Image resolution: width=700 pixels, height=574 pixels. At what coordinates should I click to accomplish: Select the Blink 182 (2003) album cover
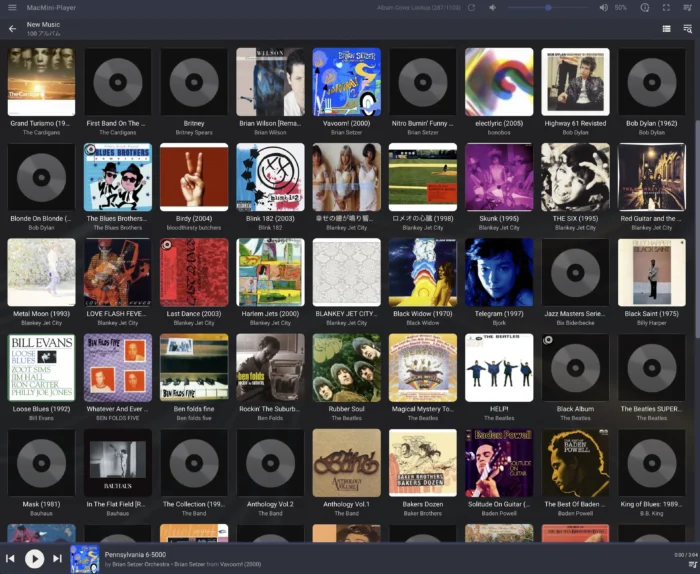coord(270,177)
